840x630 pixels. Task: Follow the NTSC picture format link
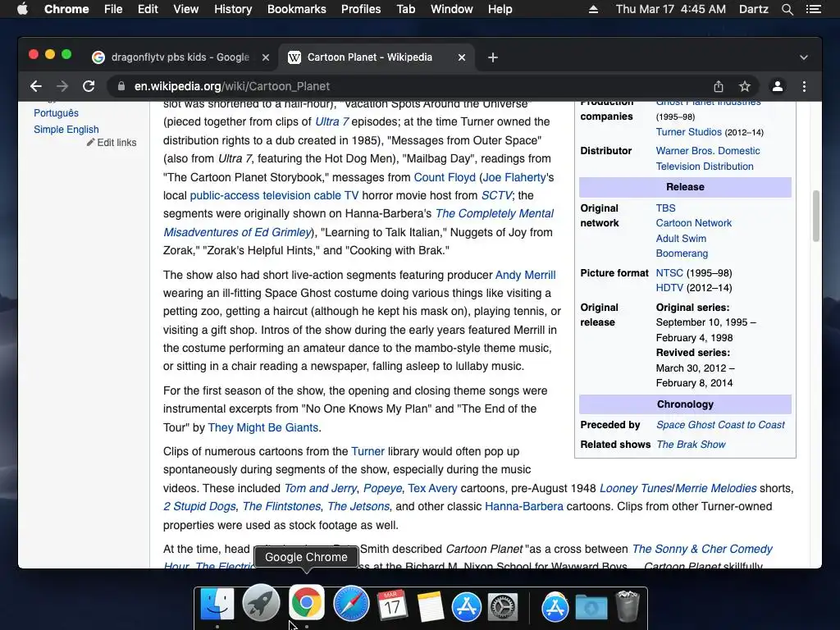(x=669, y=272)
